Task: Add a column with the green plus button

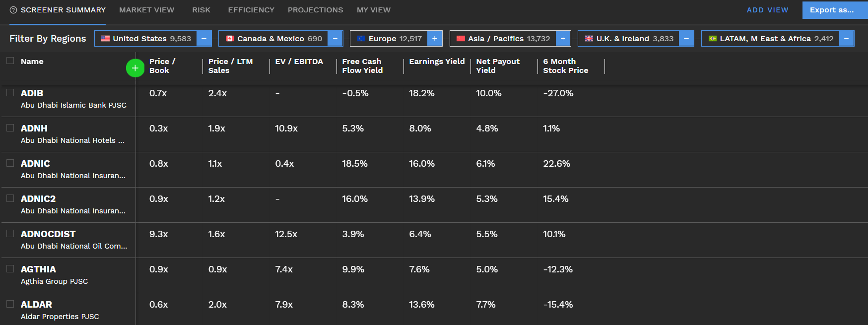Action: 135,68
